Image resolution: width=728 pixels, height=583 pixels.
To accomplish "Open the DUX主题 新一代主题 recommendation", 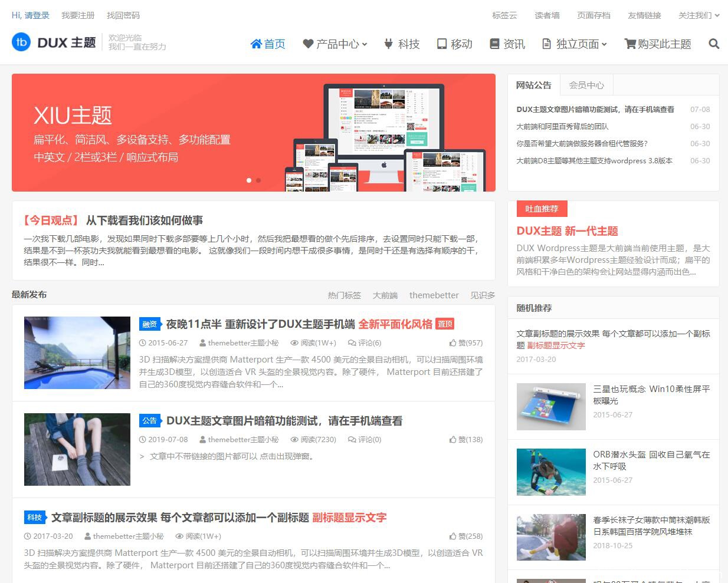I will [x=568, y=231].
